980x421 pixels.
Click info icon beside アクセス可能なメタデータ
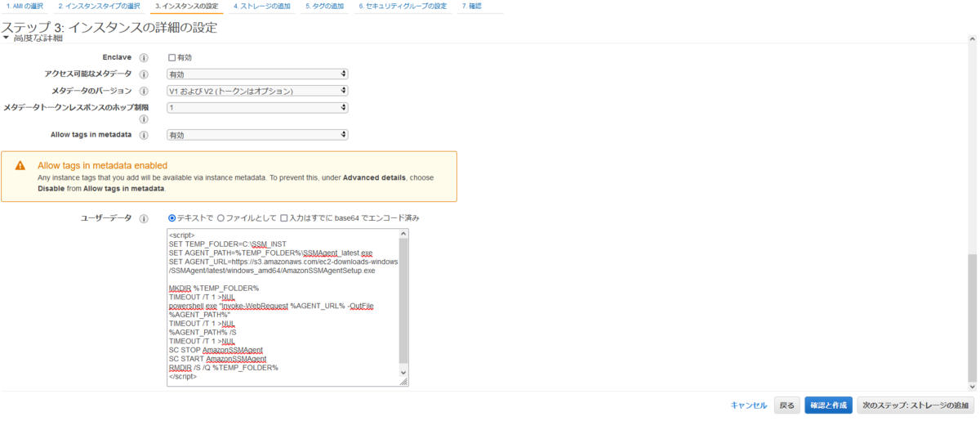(x=144, y=74)
